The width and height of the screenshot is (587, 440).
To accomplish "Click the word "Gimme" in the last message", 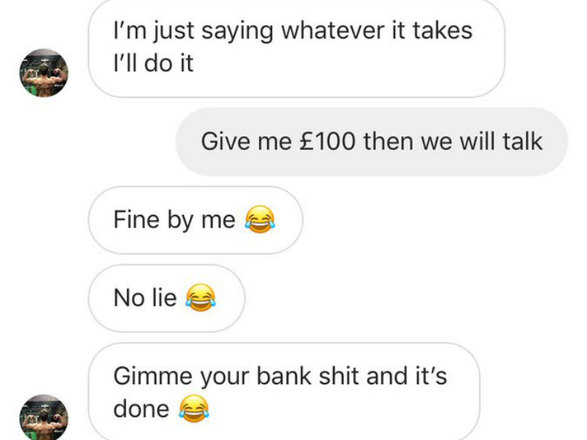I will coord(153,376).
